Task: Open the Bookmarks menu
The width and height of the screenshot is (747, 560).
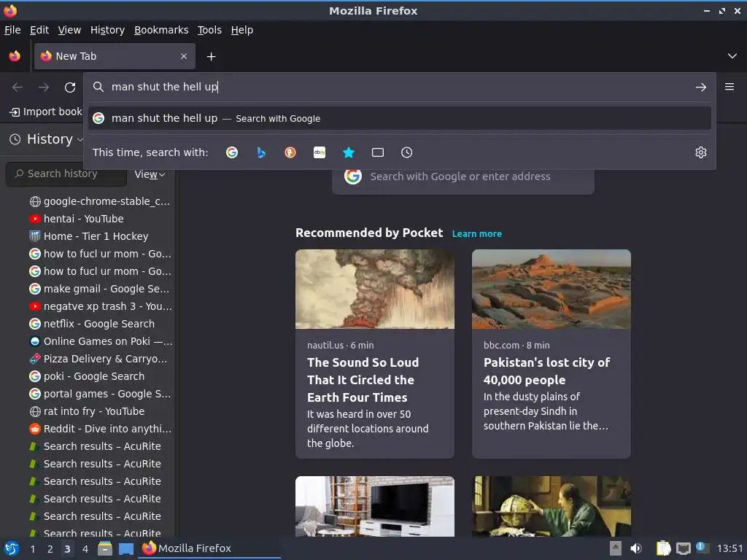Action: click(x=161, y=30)
